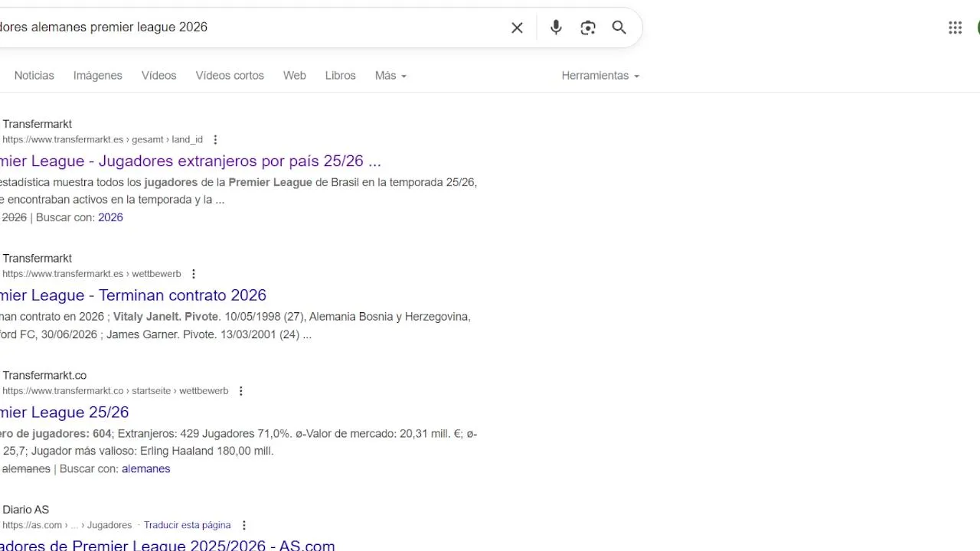Screen dimensions: 980x551
Task: Open Google Lens image search
Action: coord(588,28)
